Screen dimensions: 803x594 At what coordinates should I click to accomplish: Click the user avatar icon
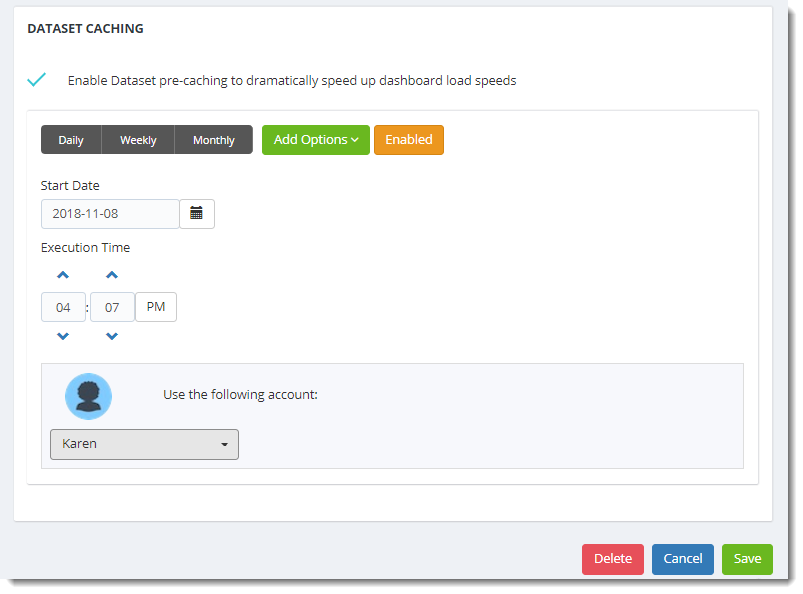89,396
